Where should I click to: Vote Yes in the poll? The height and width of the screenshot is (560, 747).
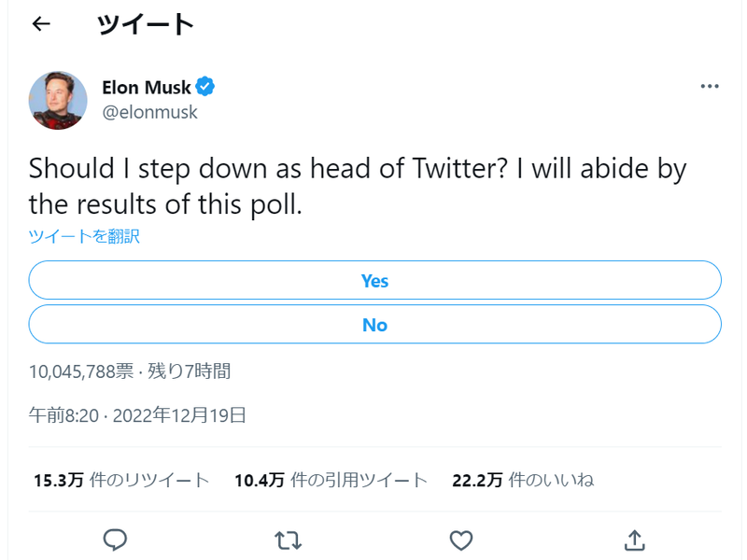point(374,281)
